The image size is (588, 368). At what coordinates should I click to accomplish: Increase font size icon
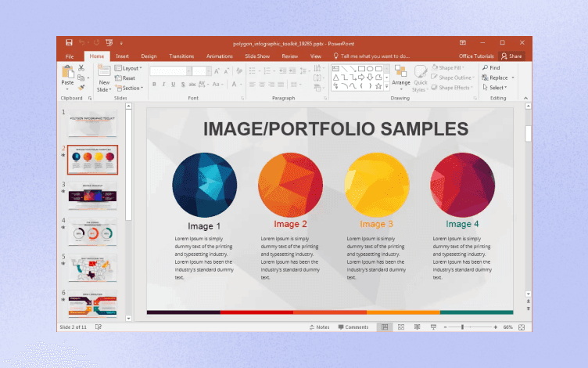click(217, 71)
